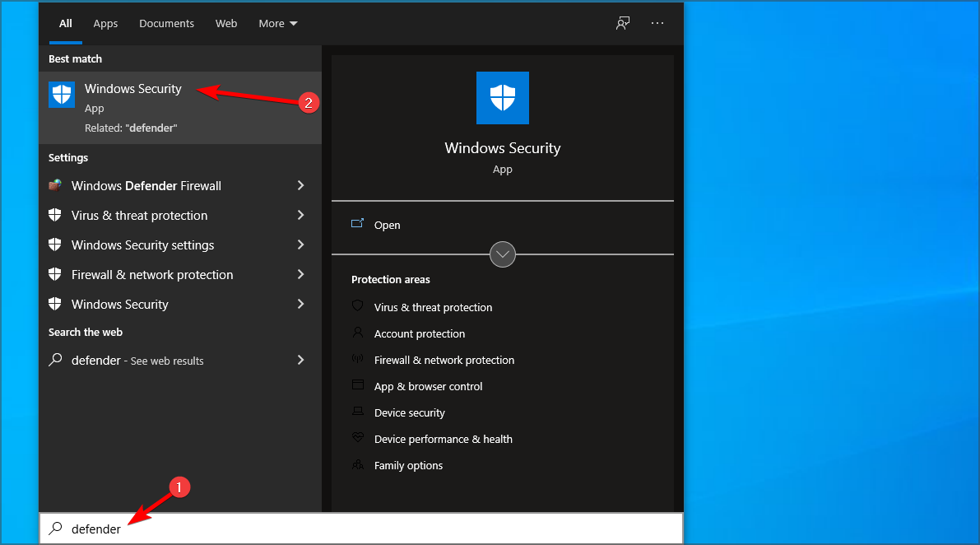Click the shield icon beside Windows Security settings

[55, 245]
